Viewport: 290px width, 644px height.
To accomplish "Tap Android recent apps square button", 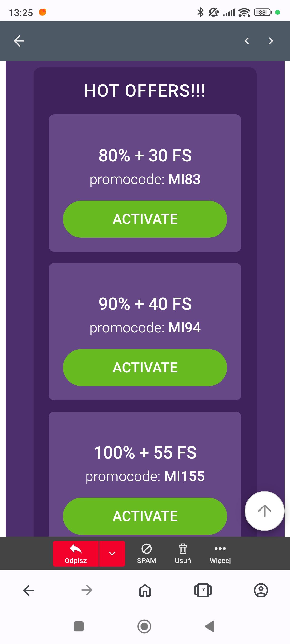I will [79, 626].
